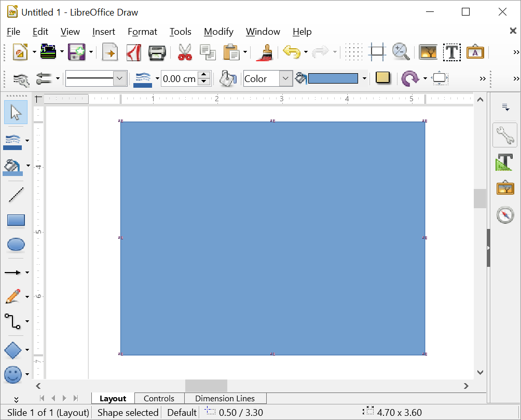The height and width of the screenshot is (420, 521).
Task: Open the Area fill dialog icon
Action: click(228, 79)
